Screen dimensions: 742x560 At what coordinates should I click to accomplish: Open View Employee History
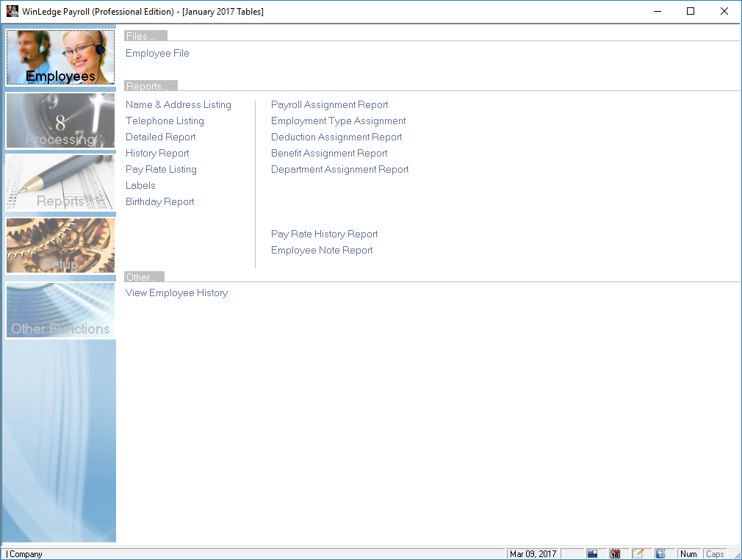click(176, 293)
